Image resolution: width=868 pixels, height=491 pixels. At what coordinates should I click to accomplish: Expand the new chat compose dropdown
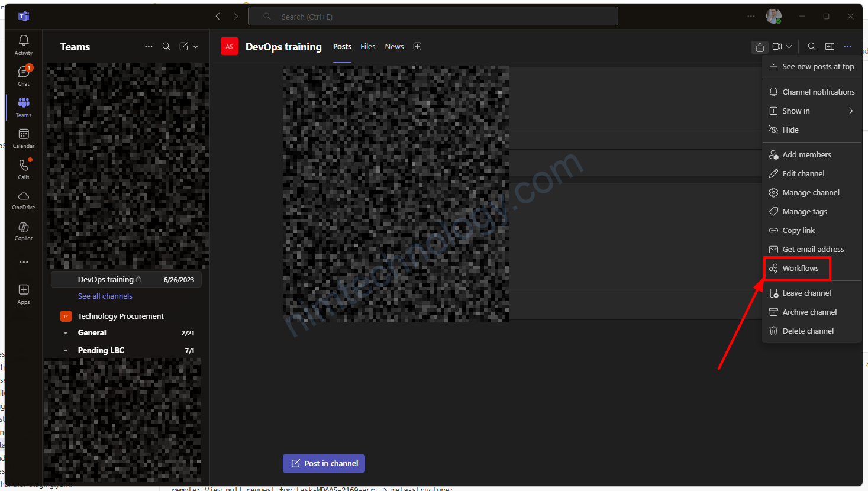click(196, 47)
